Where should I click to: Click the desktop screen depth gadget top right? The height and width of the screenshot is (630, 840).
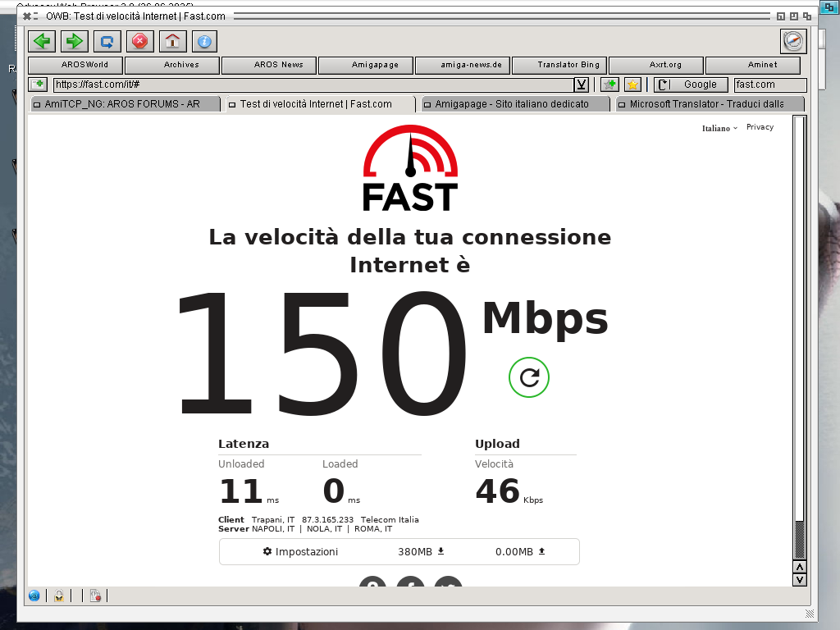pos(829,7)
